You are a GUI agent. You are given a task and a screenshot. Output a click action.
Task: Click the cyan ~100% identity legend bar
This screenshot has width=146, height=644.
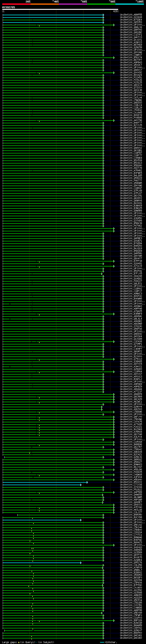(x=130, y=4)
